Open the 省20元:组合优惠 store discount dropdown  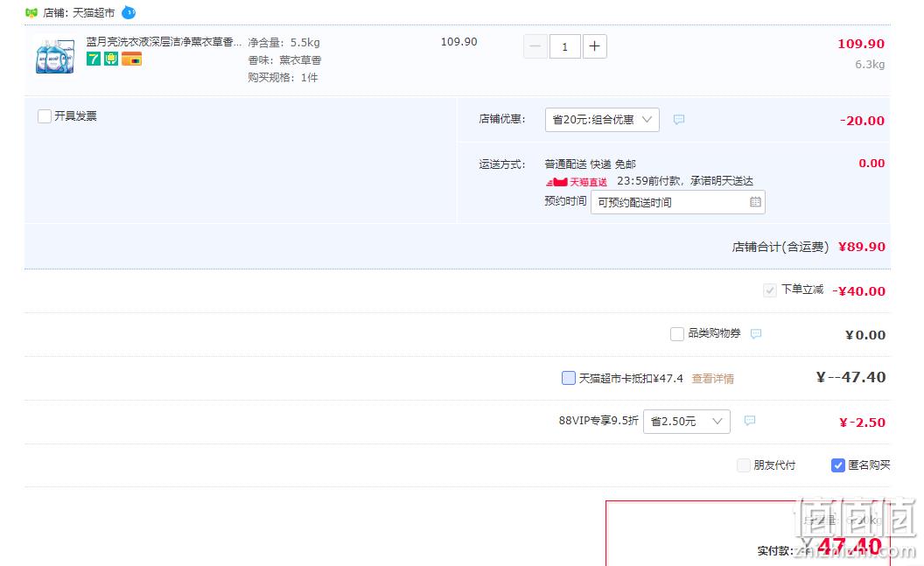click(602, 120)
